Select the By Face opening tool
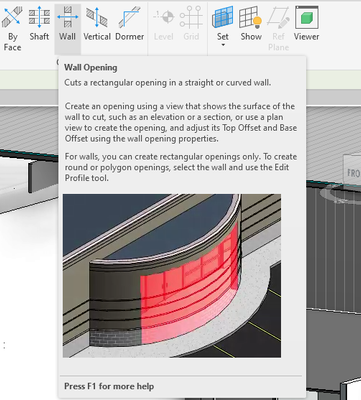361x400 pixels. pos(12,29)
